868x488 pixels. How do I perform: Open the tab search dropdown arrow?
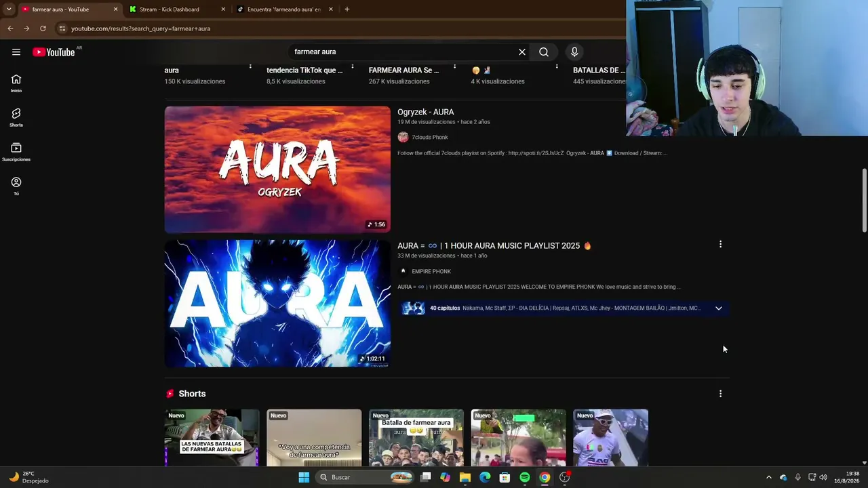click(8, 9)
